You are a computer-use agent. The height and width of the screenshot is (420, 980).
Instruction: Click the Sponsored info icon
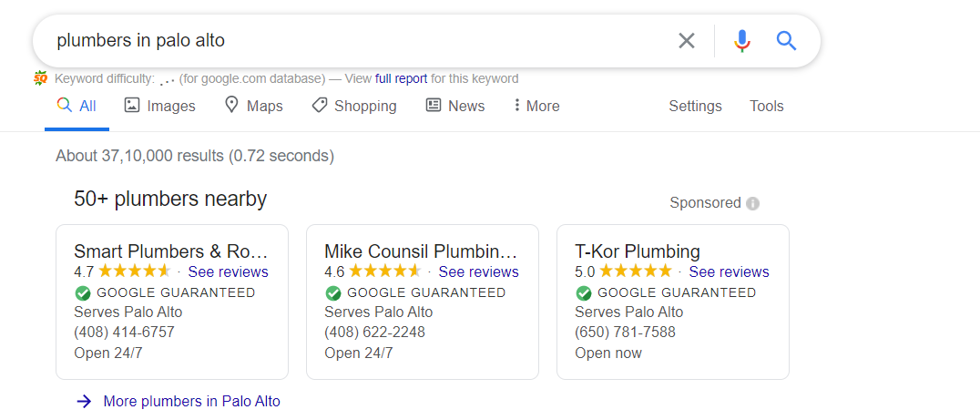(x=752, y=203)
